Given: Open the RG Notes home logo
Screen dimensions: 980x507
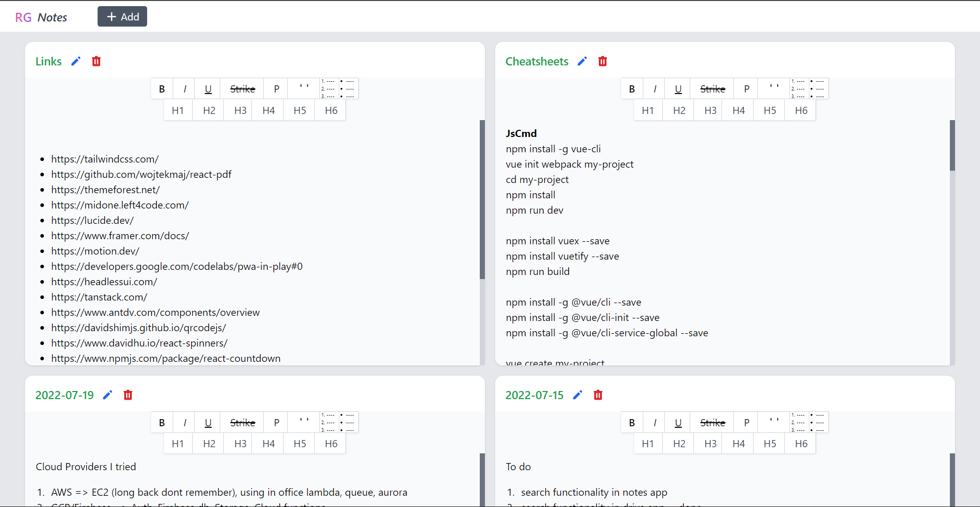Looking at the screenshot, I should (41, 17).
